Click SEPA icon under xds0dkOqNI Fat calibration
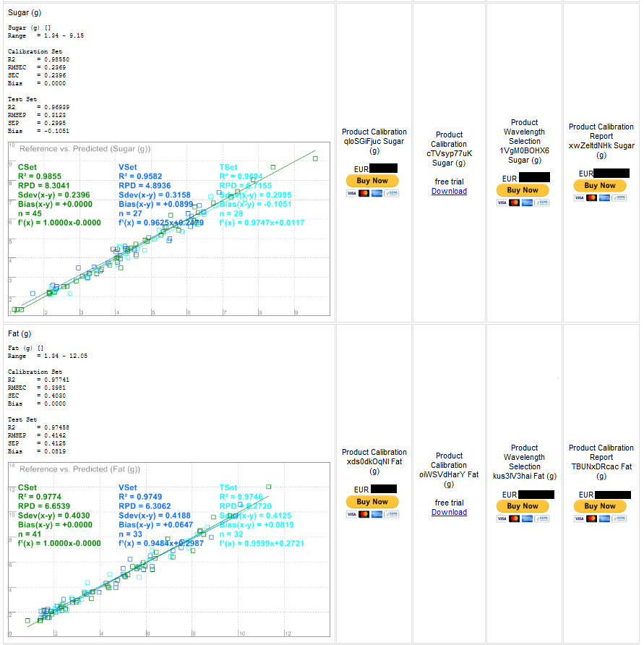This screenshot has width=644, height=645. tap(392, 514)
